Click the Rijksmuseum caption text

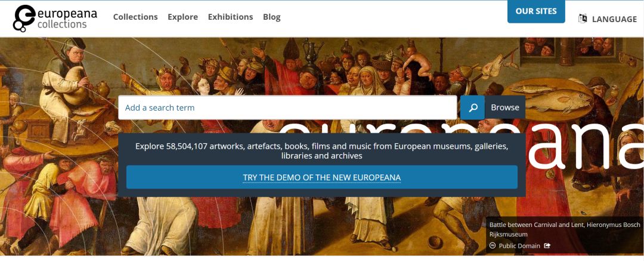click(509, 234)
